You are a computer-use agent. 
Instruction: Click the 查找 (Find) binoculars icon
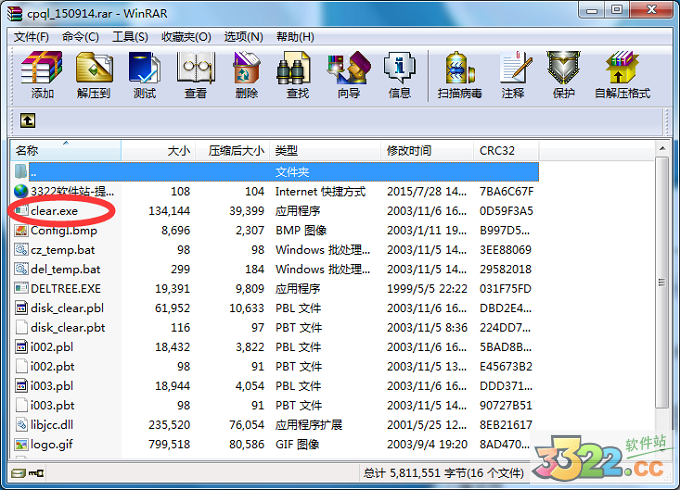click(x=294, y=67)
